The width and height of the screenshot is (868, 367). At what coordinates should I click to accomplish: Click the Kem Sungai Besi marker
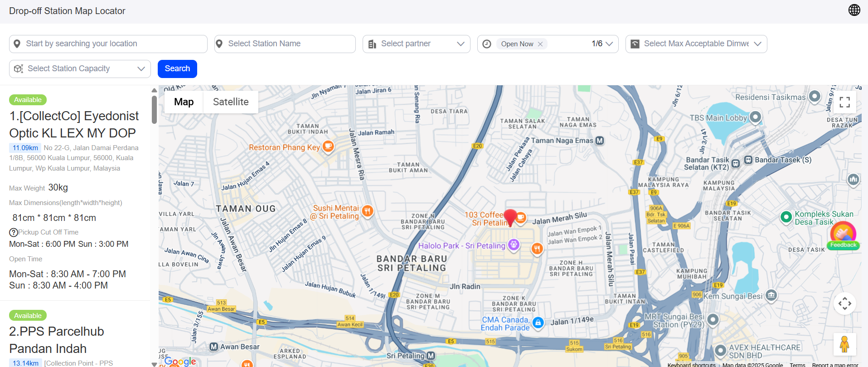click(x=771, y=296)
